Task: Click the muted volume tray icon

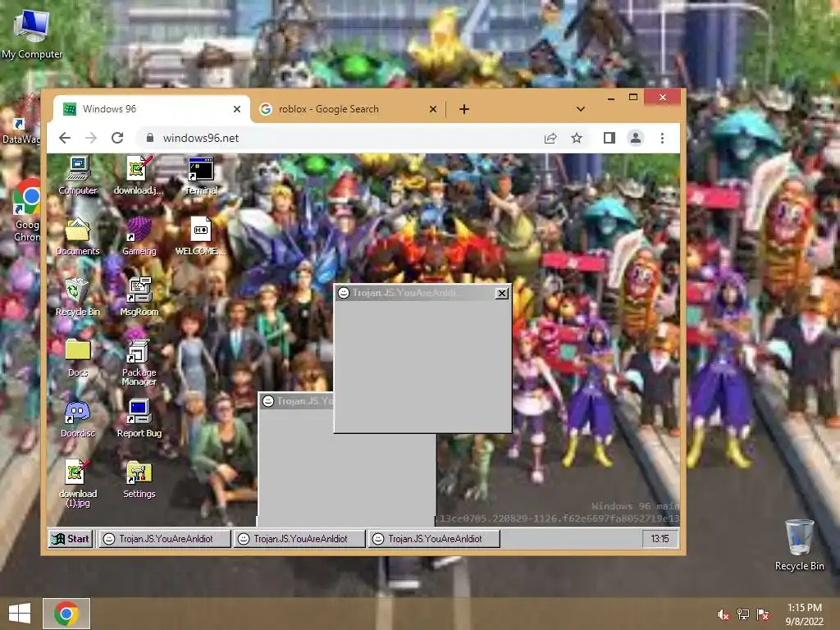Action: tap(724, 614)
